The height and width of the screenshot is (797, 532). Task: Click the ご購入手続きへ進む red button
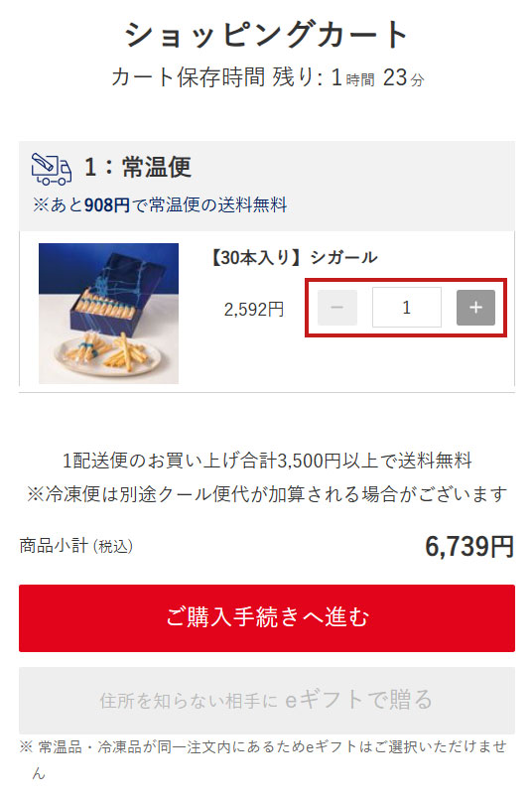[267, 617]
